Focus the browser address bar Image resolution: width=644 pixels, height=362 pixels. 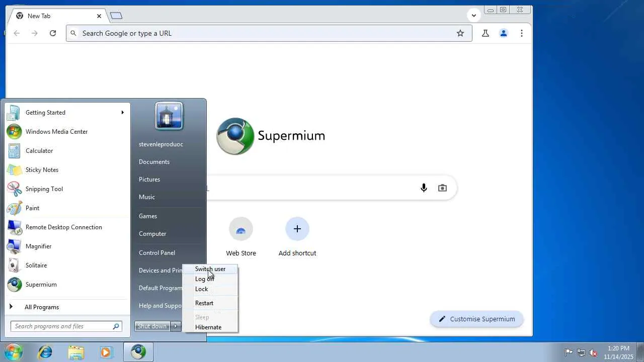tap(269, 33)
